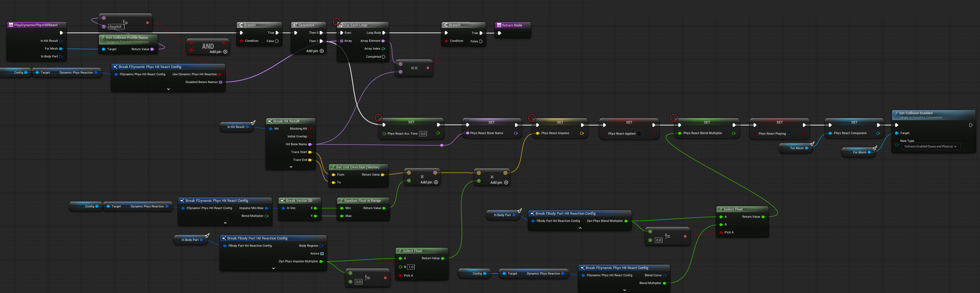Click the breakpoint on the For Each Loop node
This screenshot has height=293, width=980.
coord(336,21)
